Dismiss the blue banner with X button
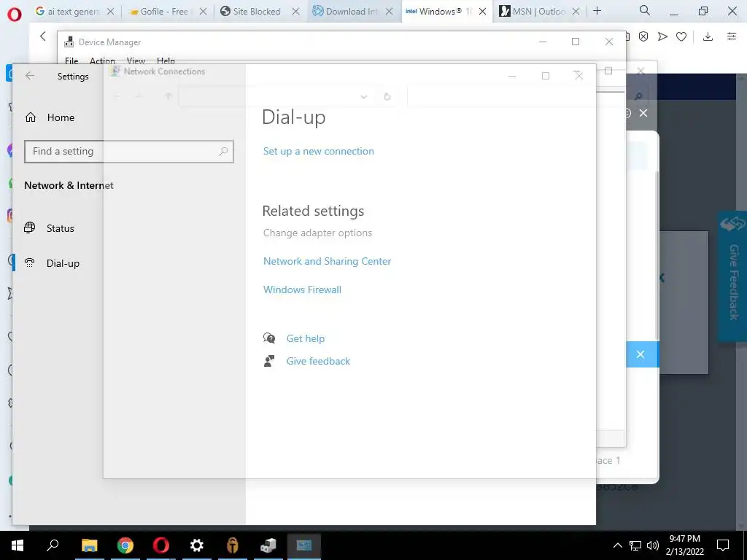747x560 pixels. tap(640, 354)
